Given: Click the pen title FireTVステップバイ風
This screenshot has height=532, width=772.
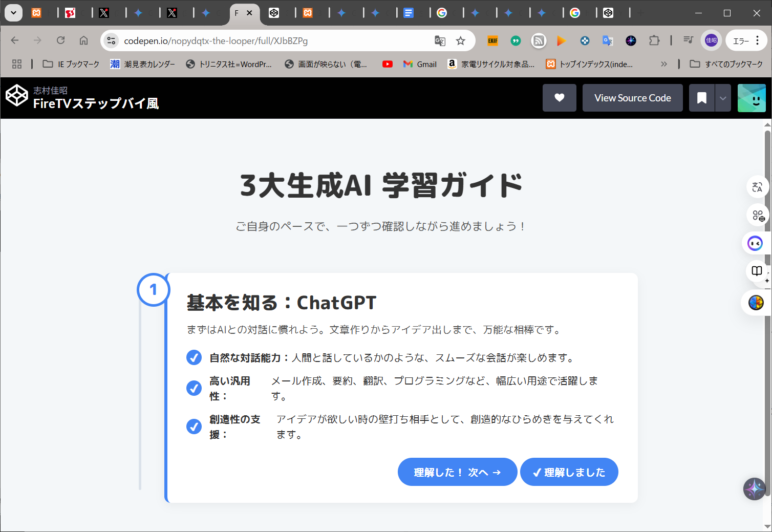Looking at the screenshot, I should tap(96, 103).
